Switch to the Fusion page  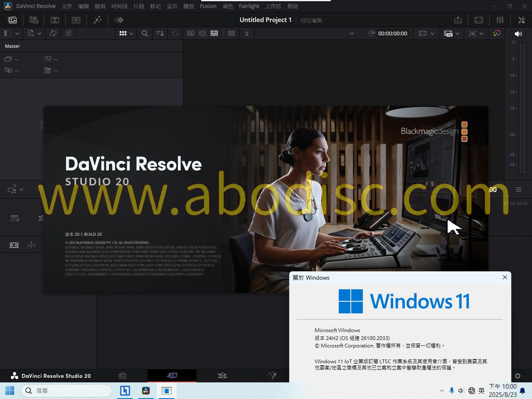click(272, 376)
